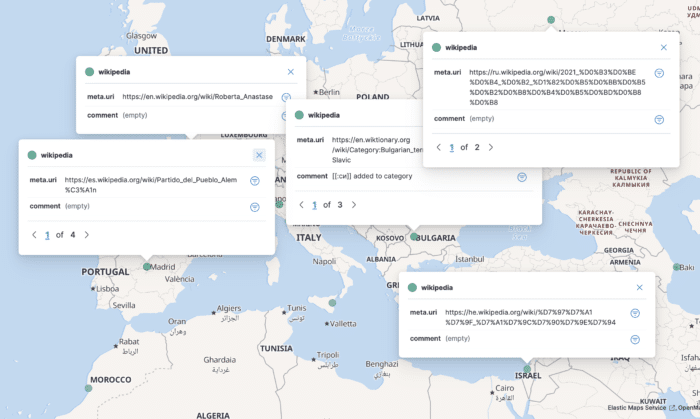Filter by '[[:си]] added to category' comment
Viewport: 700px width, 419px height.
pyautogui.click(x=521, y=177)
